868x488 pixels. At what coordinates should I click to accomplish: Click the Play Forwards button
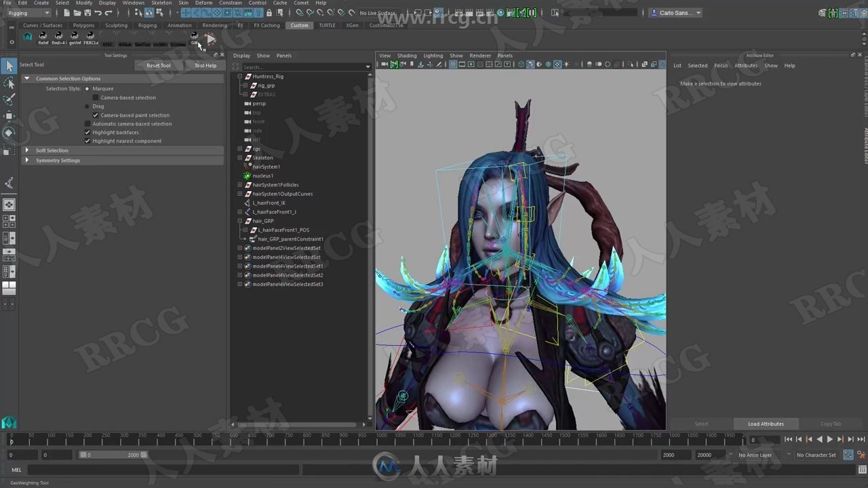pyautogui.click(x=829, y=439)
